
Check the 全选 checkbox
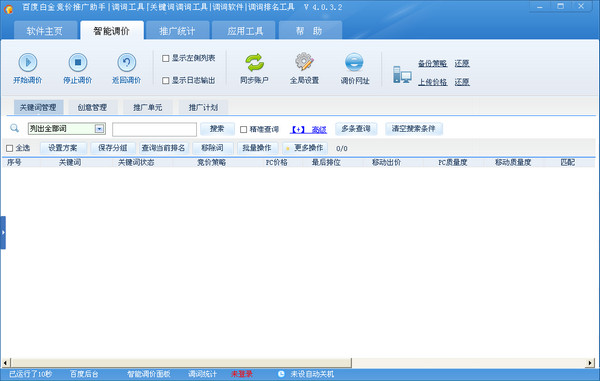click(10, 148)
